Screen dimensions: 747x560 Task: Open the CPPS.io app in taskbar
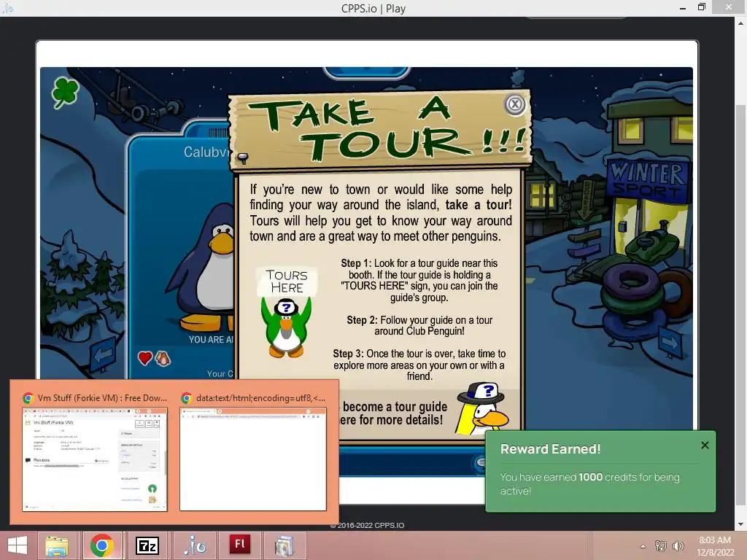(194, 545)
